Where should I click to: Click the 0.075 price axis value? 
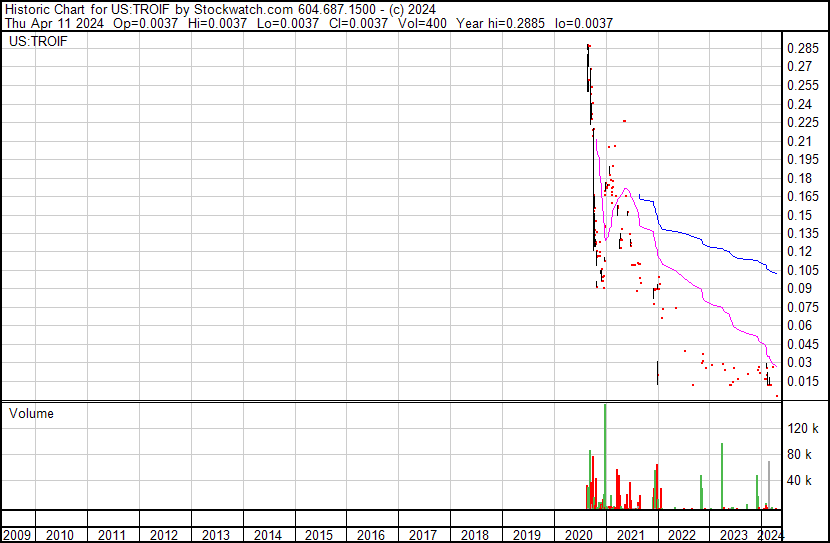[x=803, y=307]
